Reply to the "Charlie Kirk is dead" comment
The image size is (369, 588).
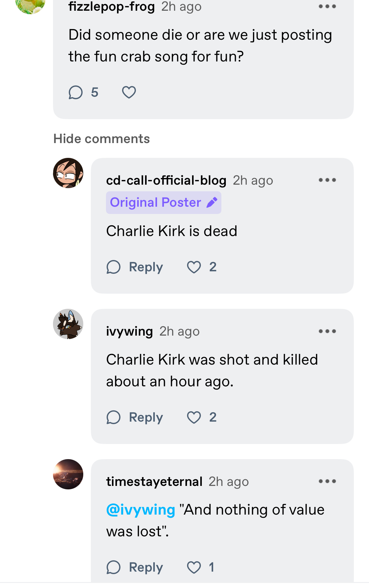click(x=135, y=267)
